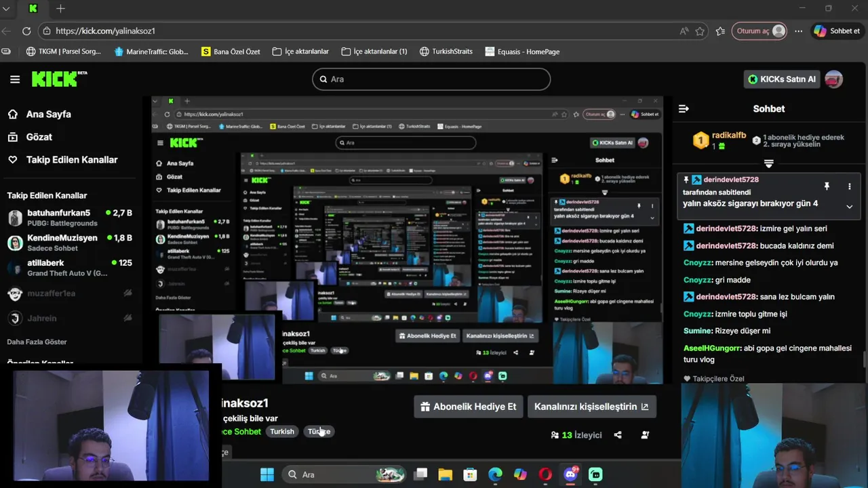The width and height of the screenshot is (868, 488).
Task: Click the 13 İzleyici viewer count
Action: click(x=576, y=435)
